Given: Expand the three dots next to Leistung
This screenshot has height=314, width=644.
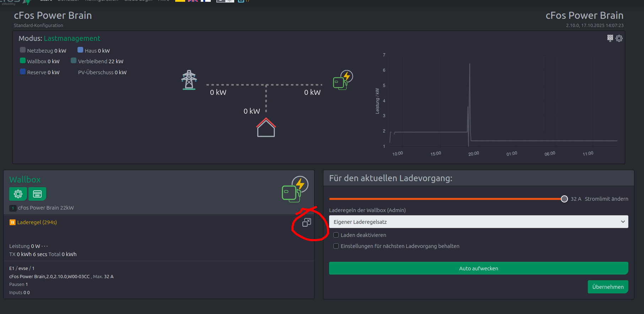Looking at the screenshot, I should point(44,246).
